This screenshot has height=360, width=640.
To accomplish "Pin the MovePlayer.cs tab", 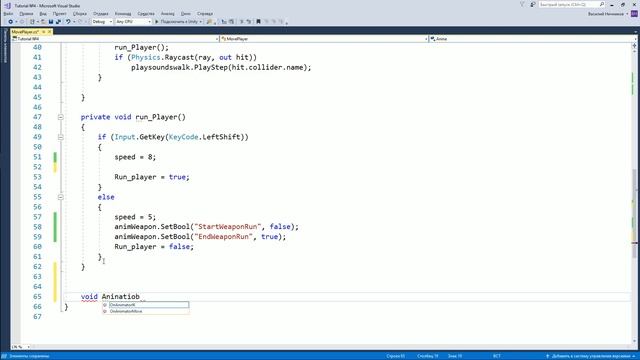I will [44, 32].
